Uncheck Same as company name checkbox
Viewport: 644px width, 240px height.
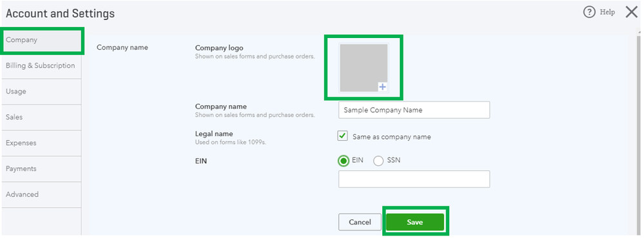(x=342, y=136)
